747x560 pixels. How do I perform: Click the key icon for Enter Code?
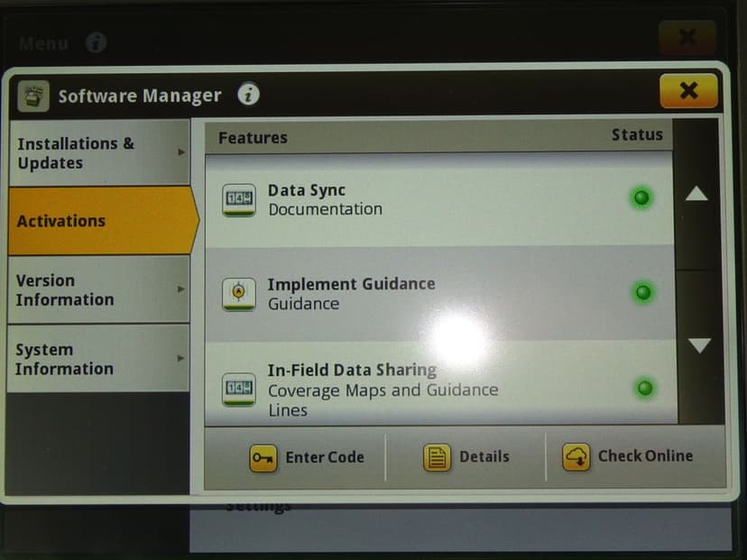pyautogui.click(x=263, y=458)
